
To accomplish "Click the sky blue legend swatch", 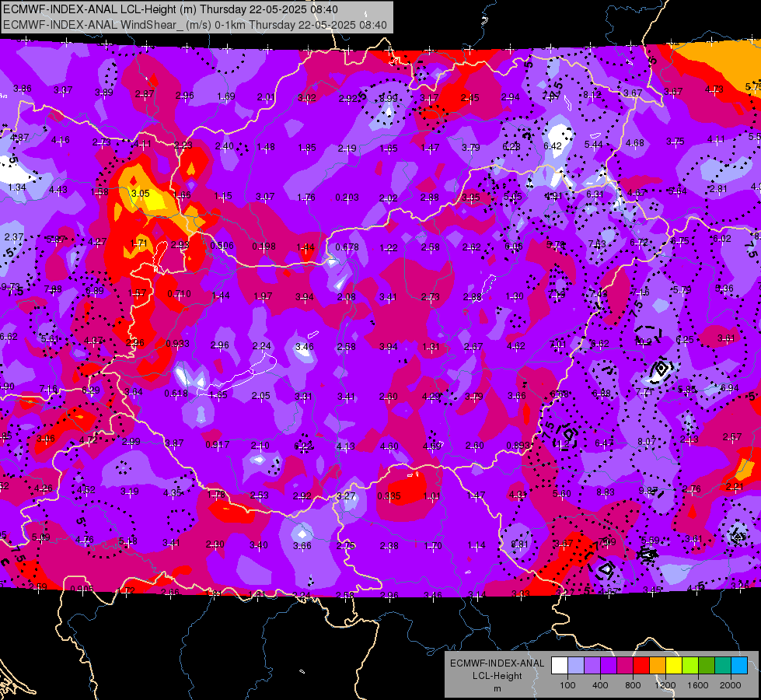I will pos(739,666).
